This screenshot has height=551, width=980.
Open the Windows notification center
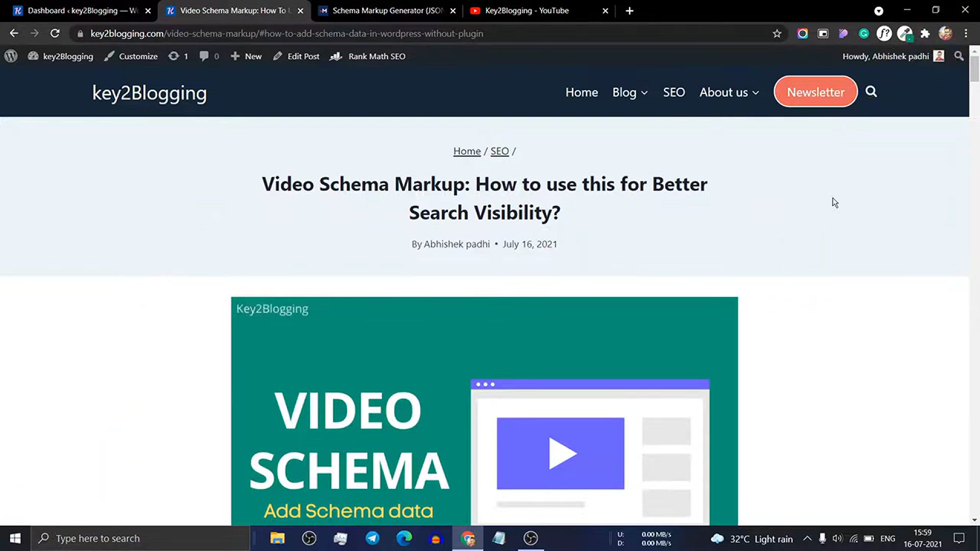[959, 538]
